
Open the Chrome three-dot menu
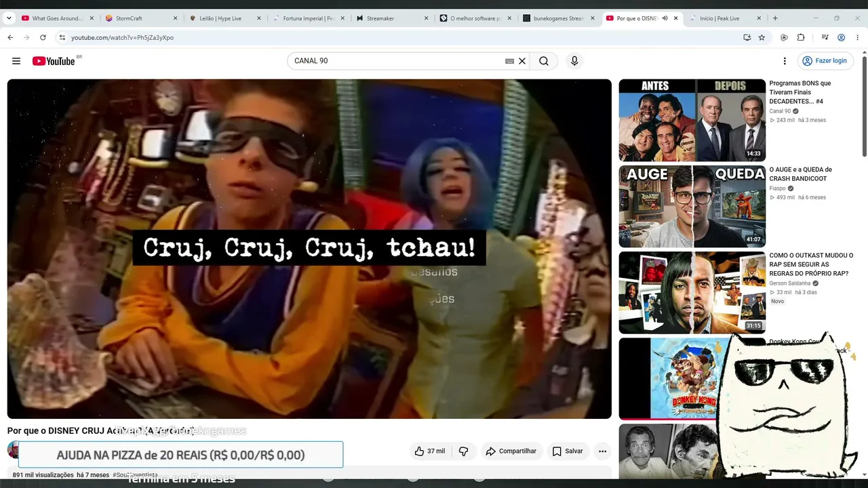pyautogui.click(x=857, y=37)
